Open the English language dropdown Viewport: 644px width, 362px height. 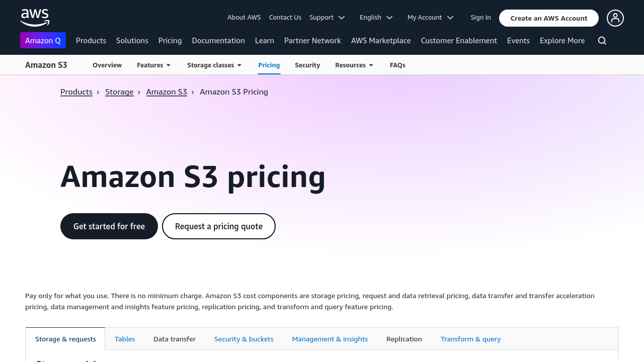(x=376, y=18)
